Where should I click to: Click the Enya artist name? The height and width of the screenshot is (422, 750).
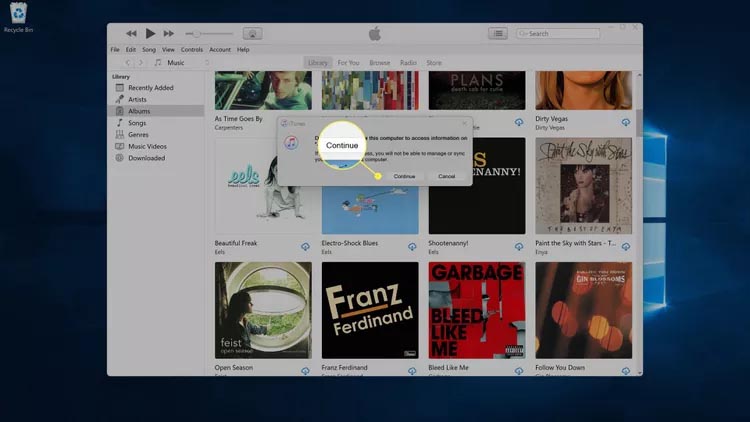point(541,252)
